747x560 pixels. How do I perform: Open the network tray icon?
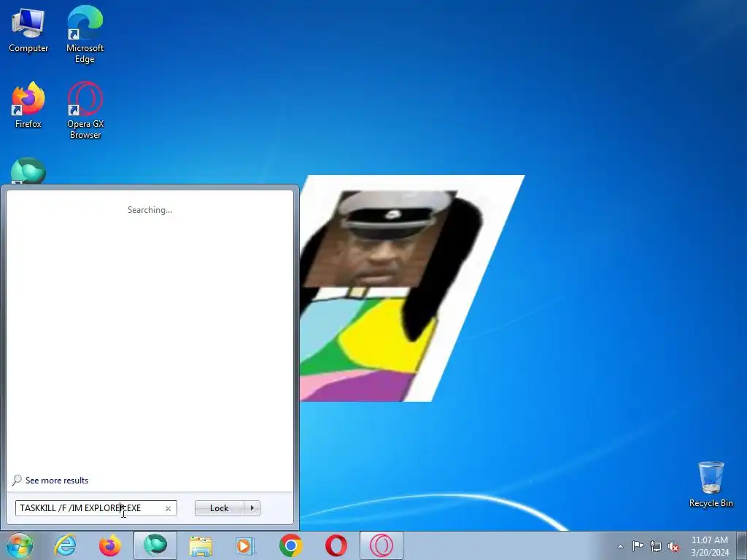point(656,546)
